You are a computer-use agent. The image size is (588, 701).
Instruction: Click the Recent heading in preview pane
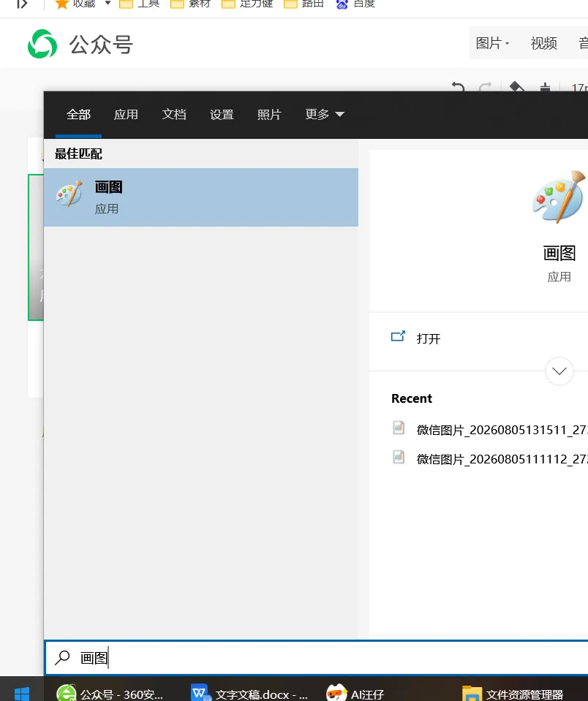(411, 398)
